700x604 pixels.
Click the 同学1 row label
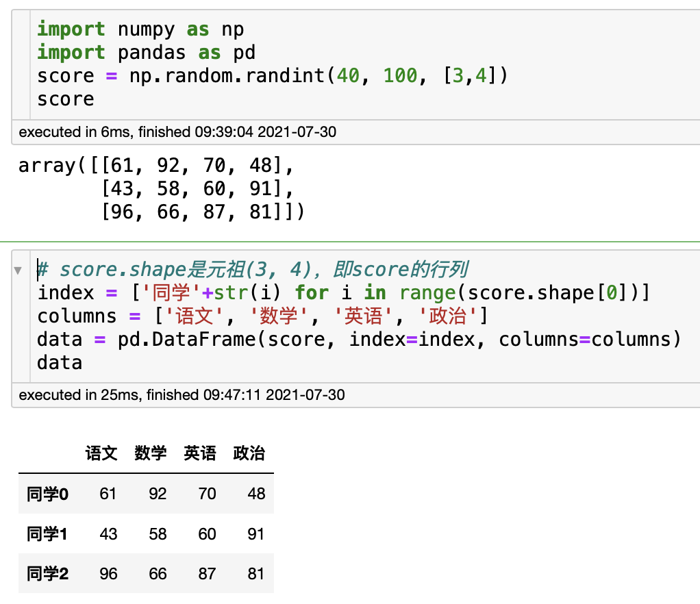tap(47, 534)
